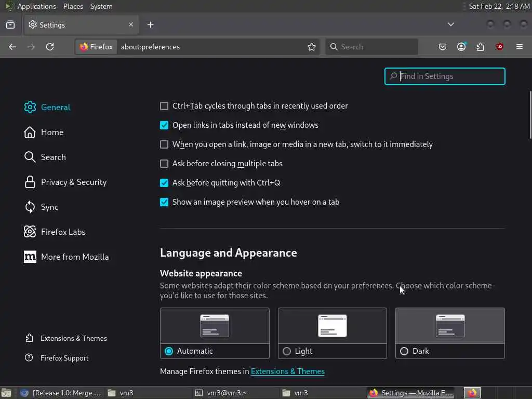Open the Pocket save icon

pos(443,47)
